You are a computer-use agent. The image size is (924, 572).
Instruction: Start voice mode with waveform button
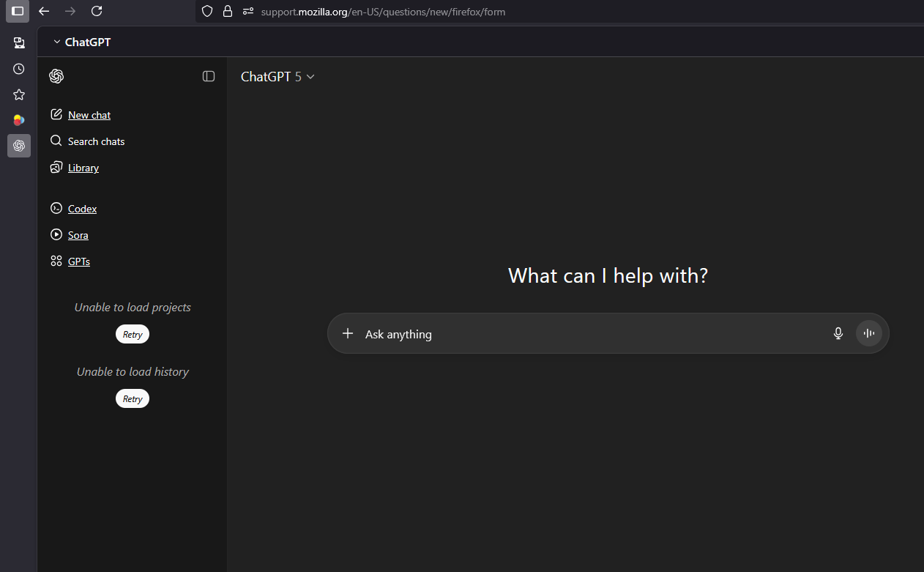869,333
